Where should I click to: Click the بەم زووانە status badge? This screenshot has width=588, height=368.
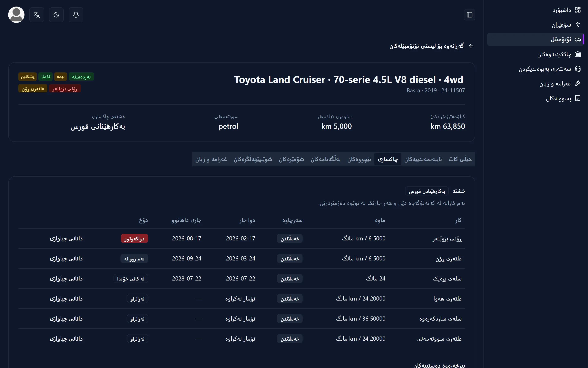[x=134, y=258]
